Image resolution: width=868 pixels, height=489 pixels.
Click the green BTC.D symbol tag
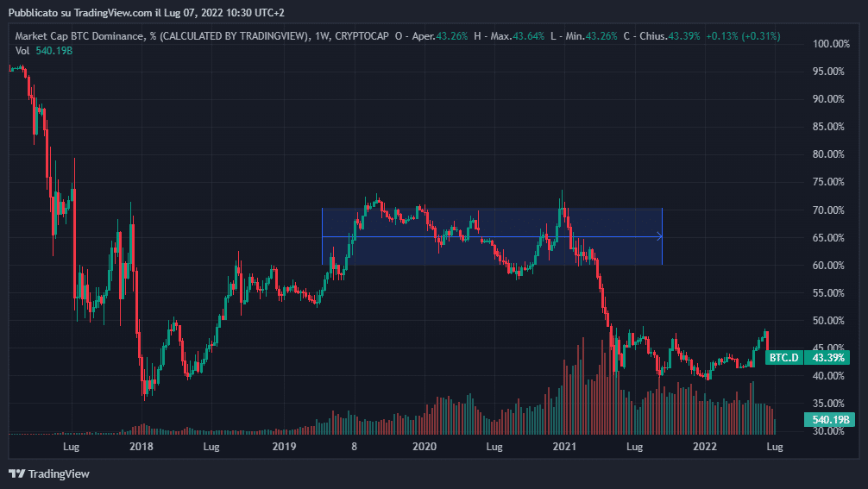click(x=783, y=357)
